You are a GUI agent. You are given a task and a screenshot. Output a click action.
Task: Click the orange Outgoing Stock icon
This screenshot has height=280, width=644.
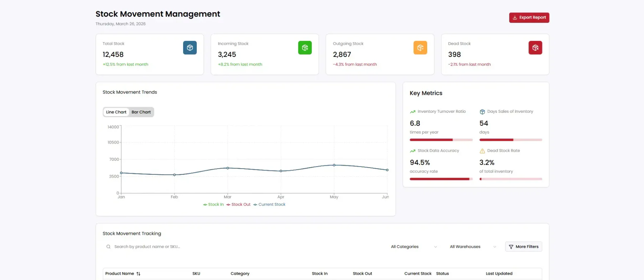[420, 48]
